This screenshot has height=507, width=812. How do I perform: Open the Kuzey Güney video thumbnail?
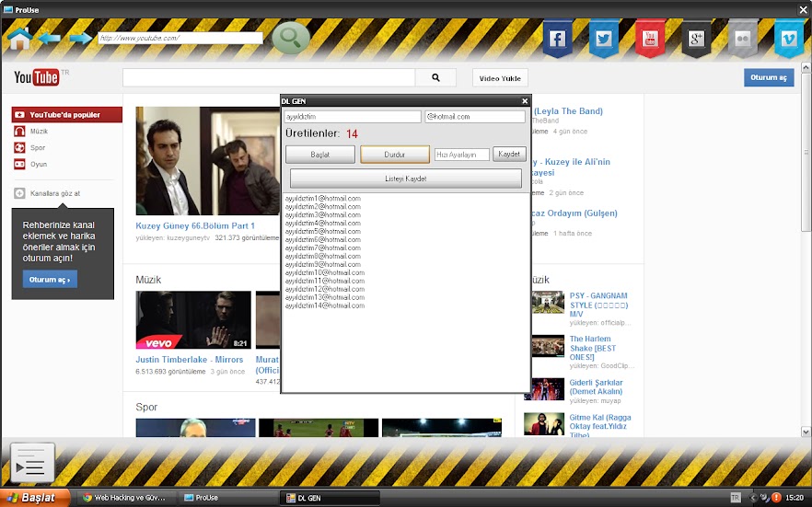pos(208,161)
